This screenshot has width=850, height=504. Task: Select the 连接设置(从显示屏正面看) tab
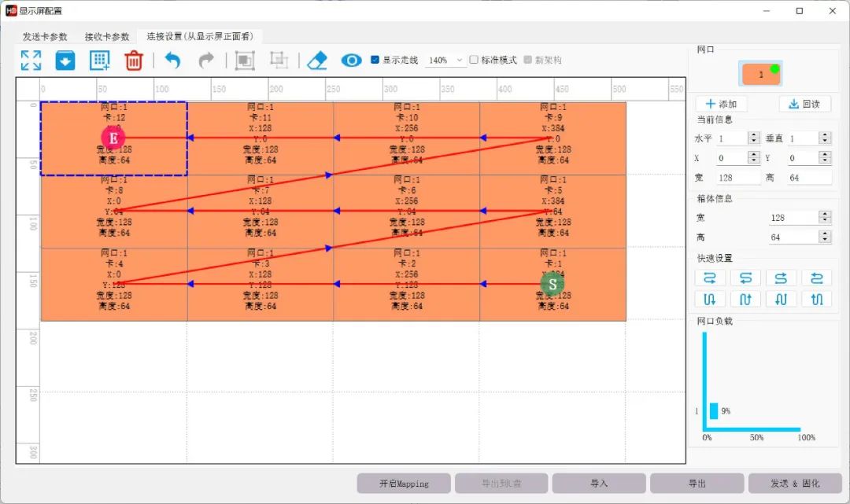pos(199,35)
